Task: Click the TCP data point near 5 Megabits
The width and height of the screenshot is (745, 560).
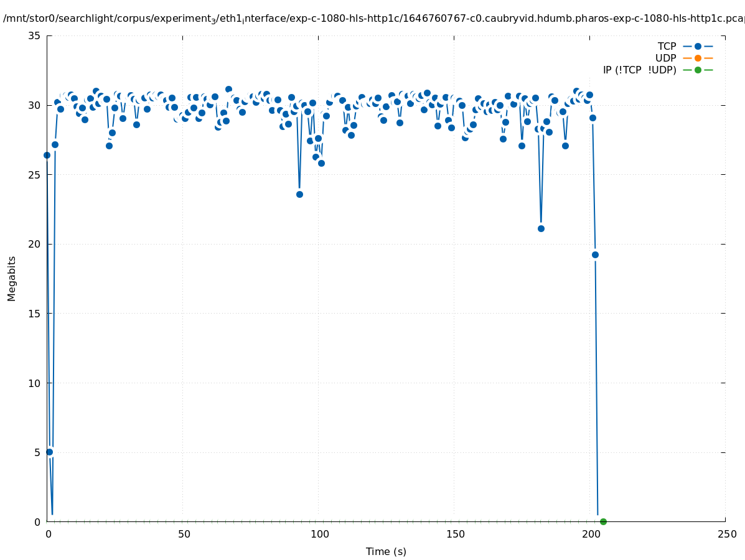Action: click(50, 452)
